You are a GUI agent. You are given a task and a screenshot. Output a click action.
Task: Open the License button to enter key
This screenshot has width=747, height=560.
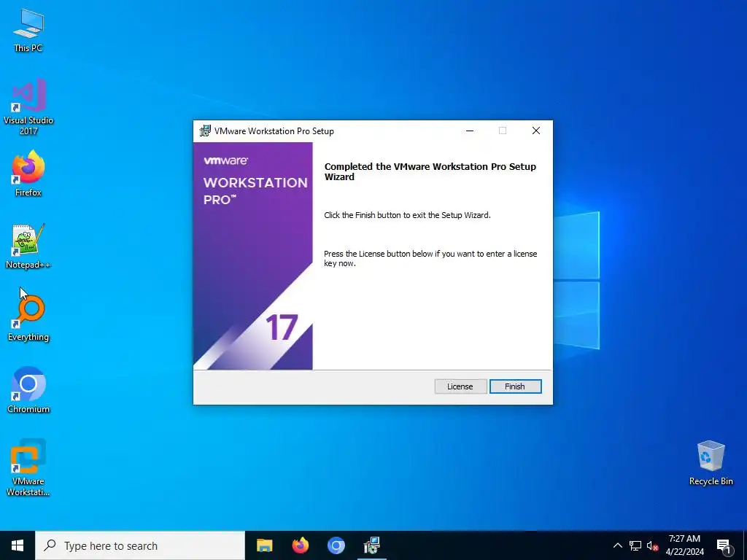click(x=460, y=386)
